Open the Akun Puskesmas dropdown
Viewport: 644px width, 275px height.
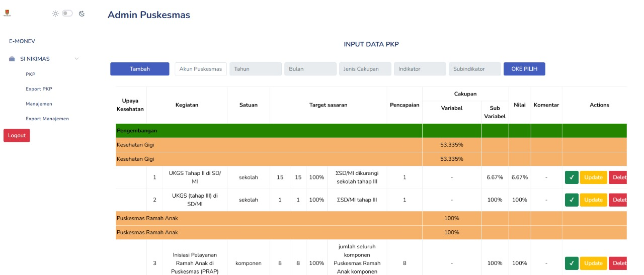coord(201,69)
